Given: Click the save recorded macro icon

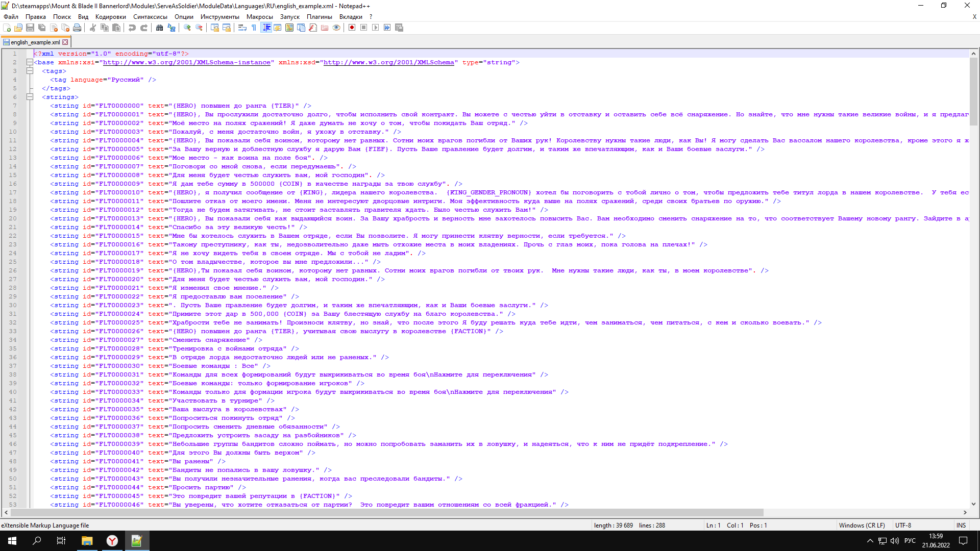Looking at the screenshot, I should [x=399, y=28].
